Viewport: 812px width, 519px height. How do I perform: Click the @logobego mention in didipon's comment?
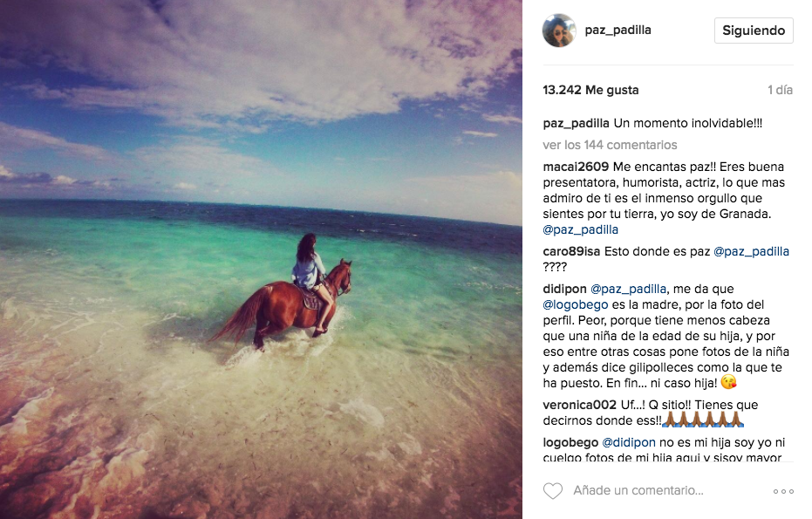(575, 304)
